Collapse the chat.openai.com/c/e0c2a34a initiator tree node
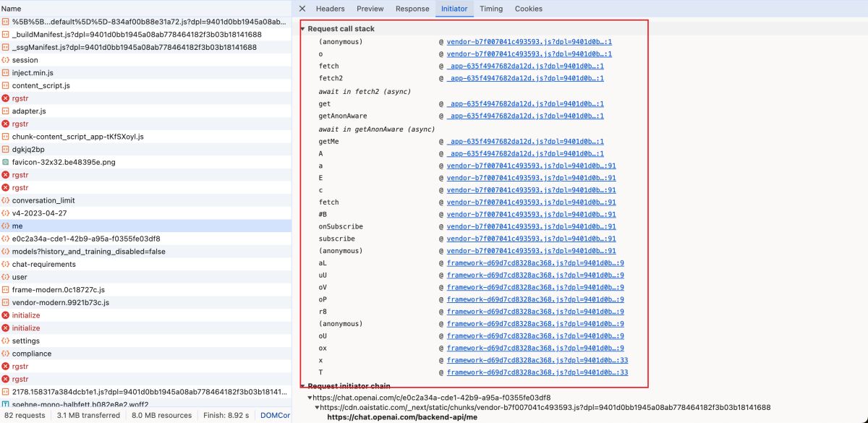868x423 pixels. [x=310, y=398]
